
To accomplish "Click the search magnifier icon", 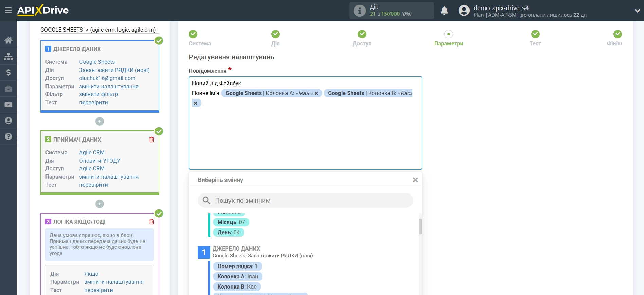I will pyautogui.click(x=206, y=200).
